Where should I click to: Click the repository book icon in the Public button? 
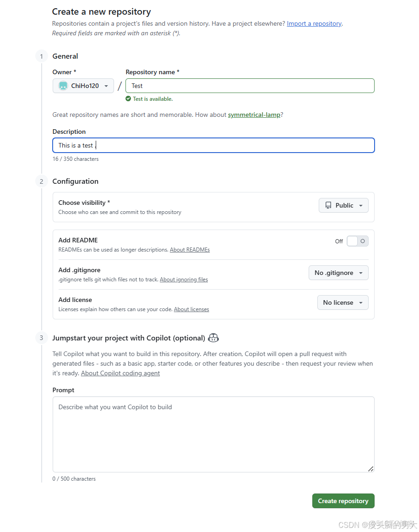point(329,205)
